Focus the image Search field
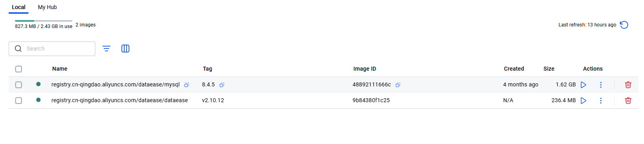This screenshot has width=644, height=144. click(x=52, y=49)
